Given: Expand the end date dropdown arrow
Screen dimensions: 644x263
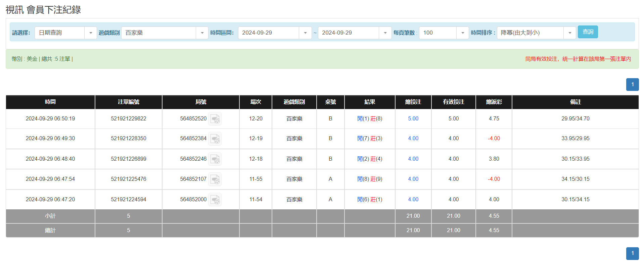Looking at the screenshot, I should pyautogui.click(x=385, y=33).
